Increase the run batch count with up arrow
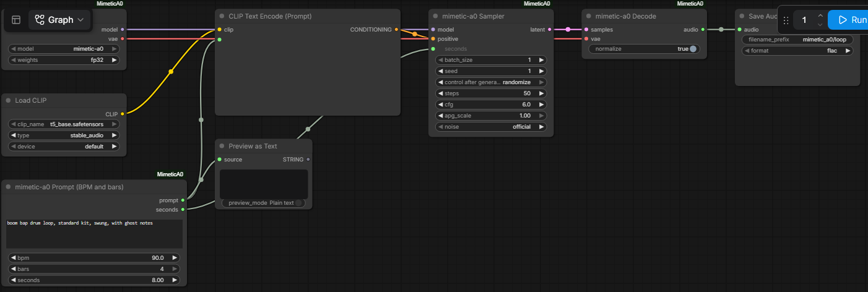The height and width of the screenshot is (292, 868). coord(820,15)
